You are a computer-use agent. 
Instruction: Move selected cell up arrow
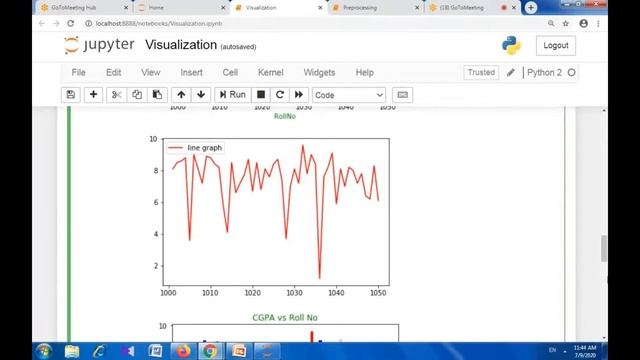pos(181,95)
